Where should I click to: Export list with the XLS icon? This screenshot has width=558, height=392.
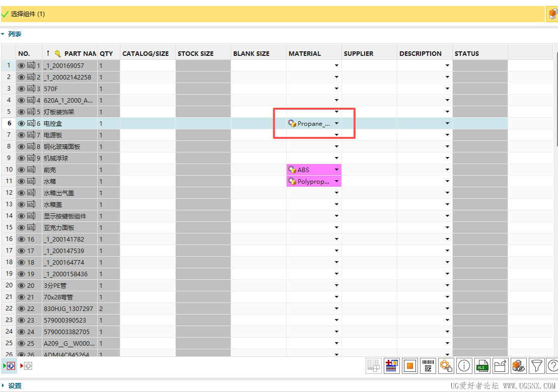point(482,366)
